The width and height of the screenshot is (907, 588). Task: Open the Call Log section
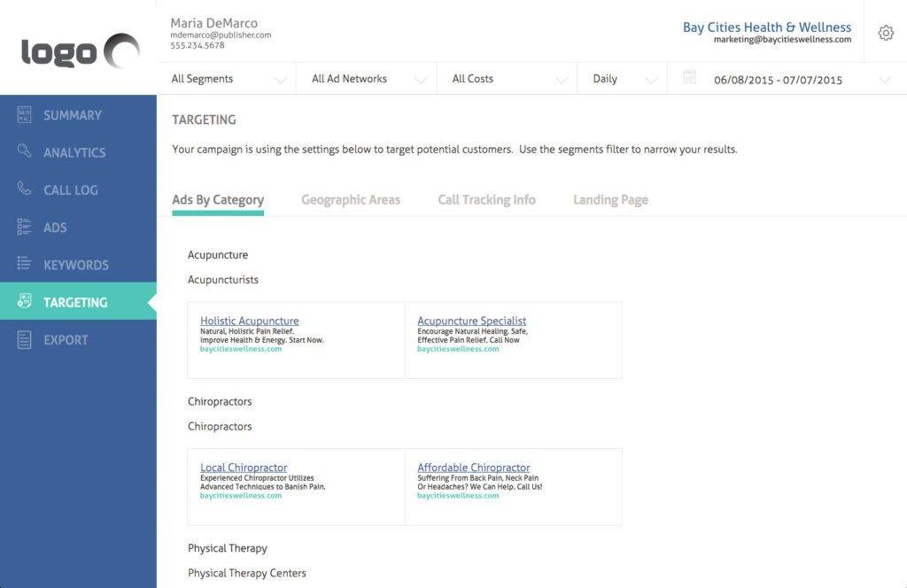pyautogui.click(x=78, y=190)
